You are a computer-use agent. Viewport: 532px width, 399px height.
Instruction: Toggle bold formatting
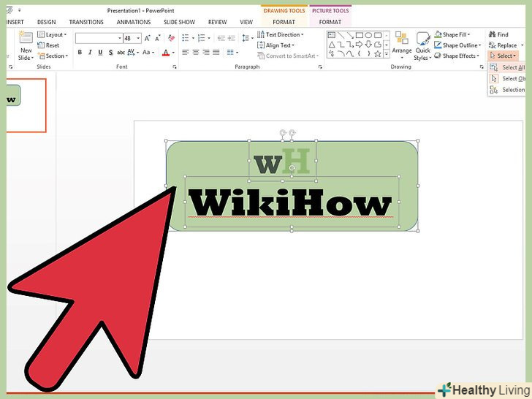coord(80,53)
